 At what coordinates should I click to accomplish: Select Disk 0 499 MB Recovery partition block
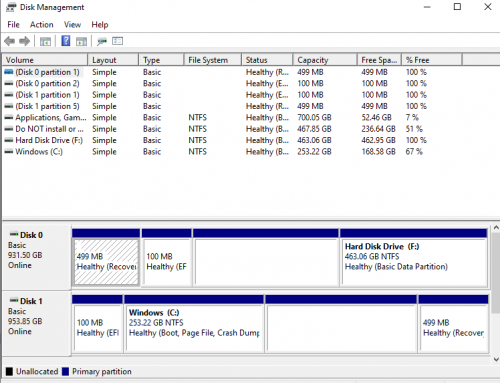tap(106, 257)
